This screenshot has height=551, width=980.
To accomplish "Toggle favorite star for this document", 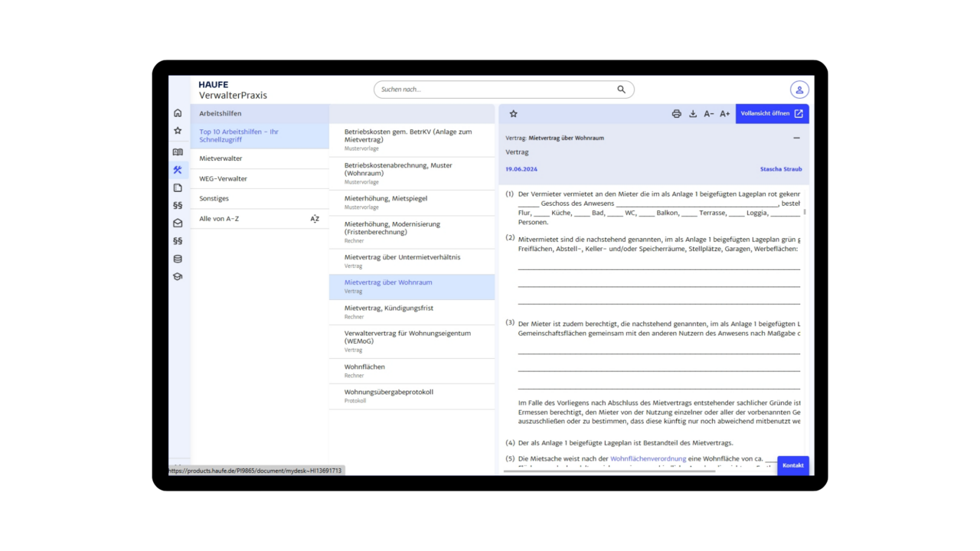I will (x=514, y=114).
